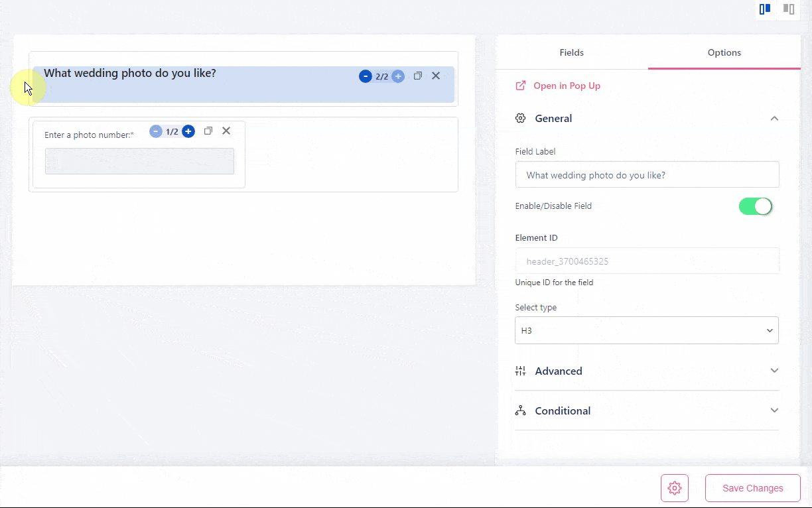This screenshot has width=812, height=508.
Task: Delete the wedding photo heading field
Action: click(x=436, y=76)
